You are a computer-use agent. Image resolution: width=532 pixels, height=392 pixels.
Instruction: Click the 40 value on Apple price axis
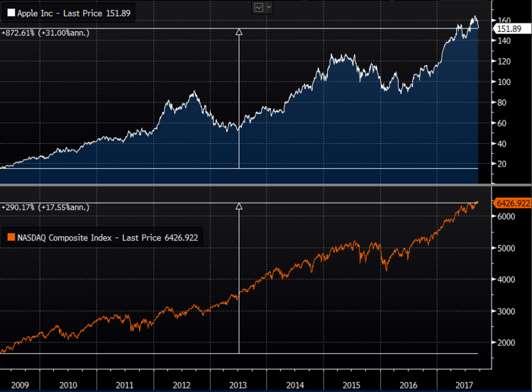point(501,144)
